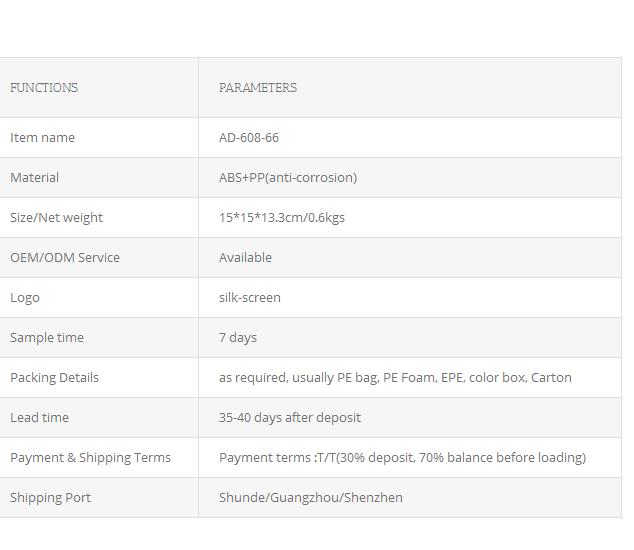
Task: Click the PARAMETERS column header
Action: (258, 87)
